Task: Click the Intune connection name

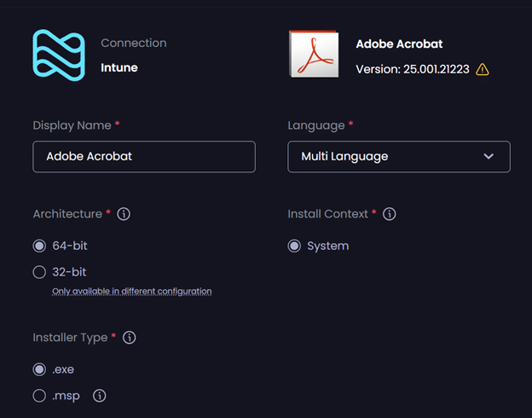Action: tap(119, 67)
